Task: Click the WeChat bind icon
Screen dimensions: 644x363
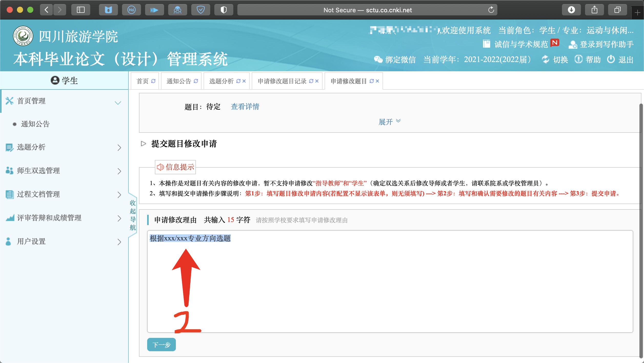Action: pyautogui.click(x=378, y=59)
